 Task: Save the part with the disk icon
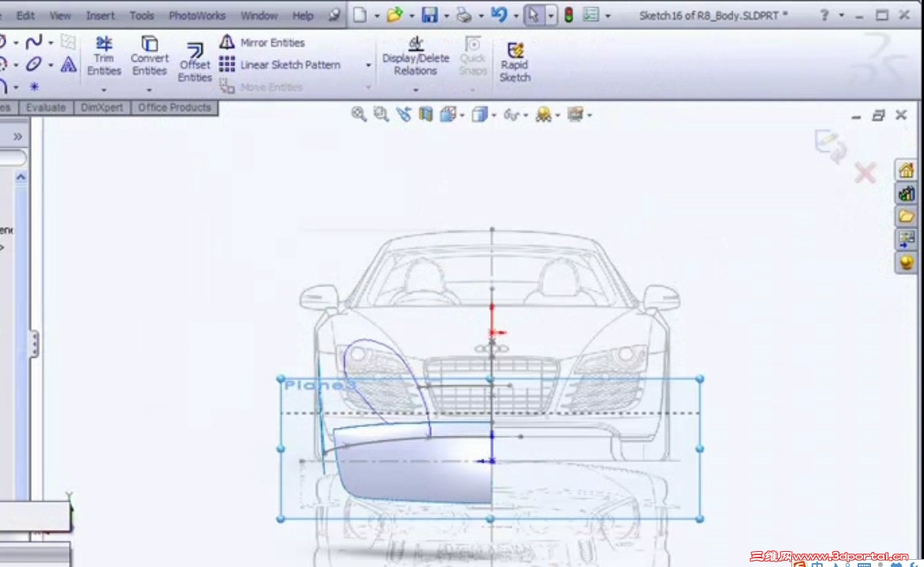(430, 15)
